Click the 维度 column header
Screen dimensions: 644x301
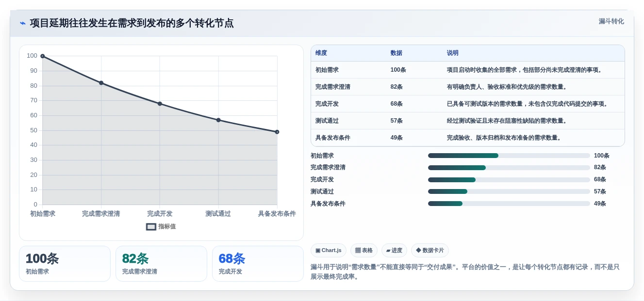[321, 53]
